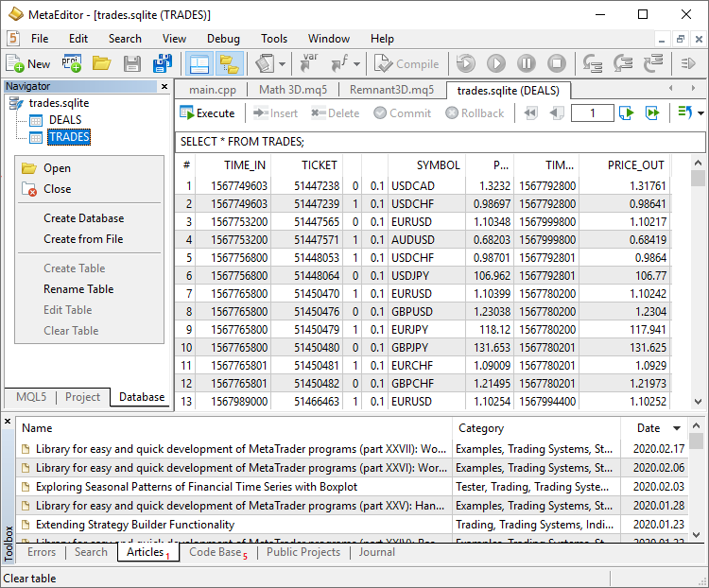The height and width of the screenshot is (588, 709).
Task: Select the DEALS table in Navigator
Action: pyautogui.click(x=64, y=120)
